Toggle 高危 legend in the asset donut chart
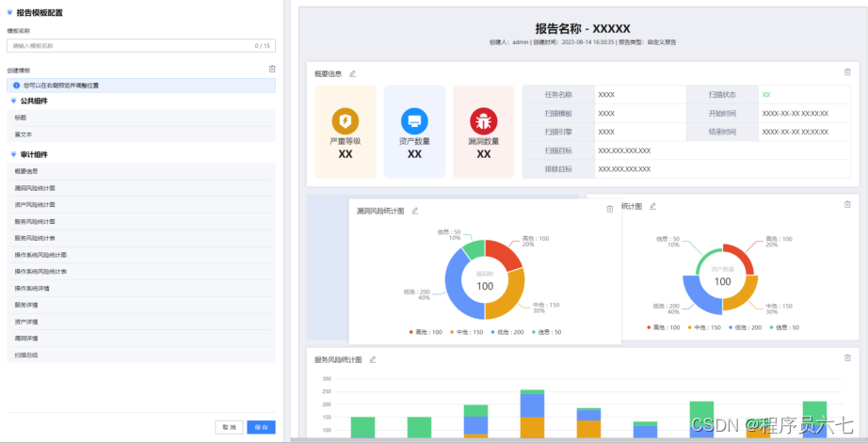The width and height of the screenshot is (868, 443). (x=663, y=327)
